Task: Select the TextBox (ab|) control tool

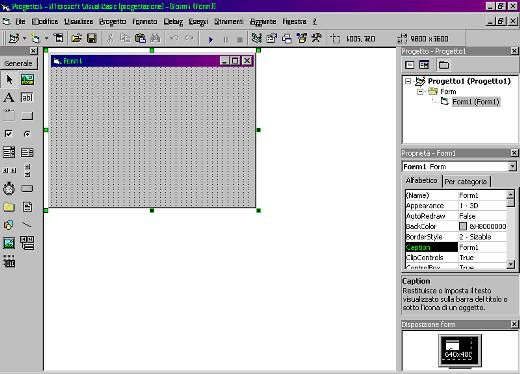Action: (x=27, y=98)
